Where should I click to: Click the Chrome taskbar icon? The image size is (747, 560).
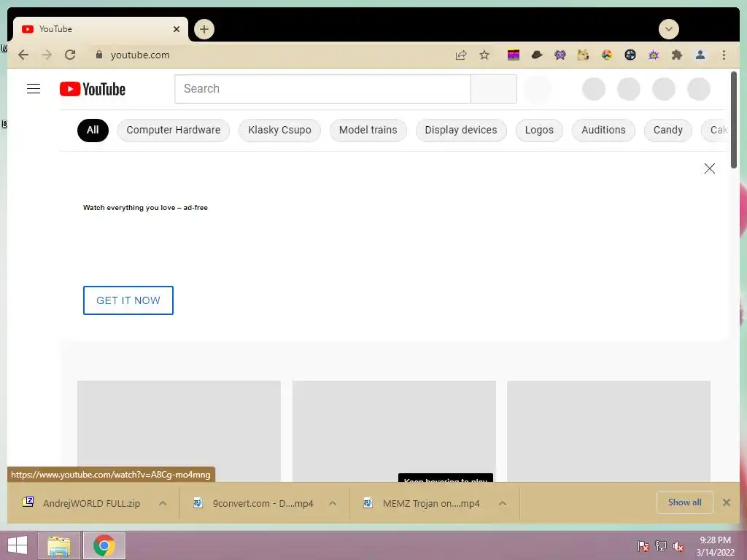pos(104,545)
